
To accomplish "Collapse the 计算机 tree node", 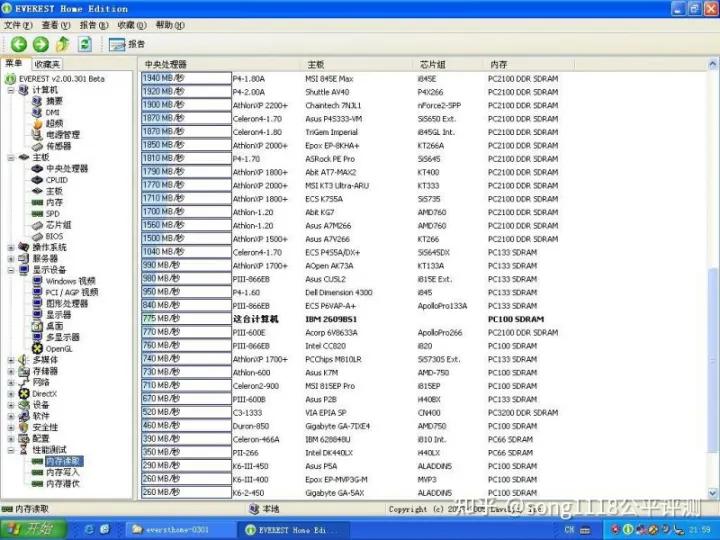I will click(x=11, y=90).
